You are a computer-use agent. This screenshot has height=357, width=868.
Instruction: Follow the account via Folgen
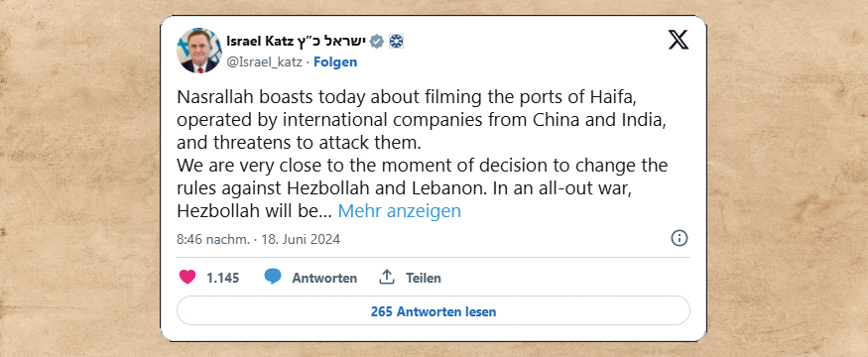point(335,62)
